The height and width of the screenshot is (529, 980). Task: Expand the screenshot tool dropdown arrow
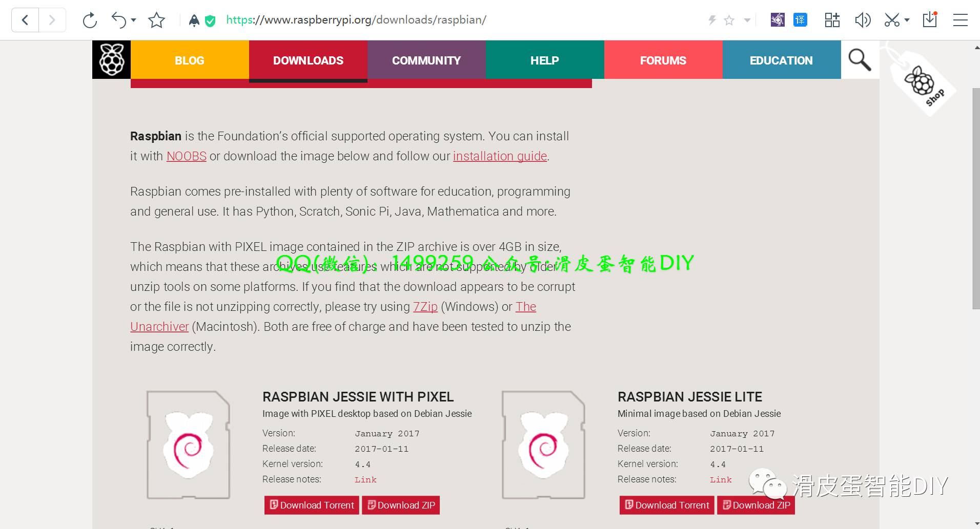click(x=907, y=20)
